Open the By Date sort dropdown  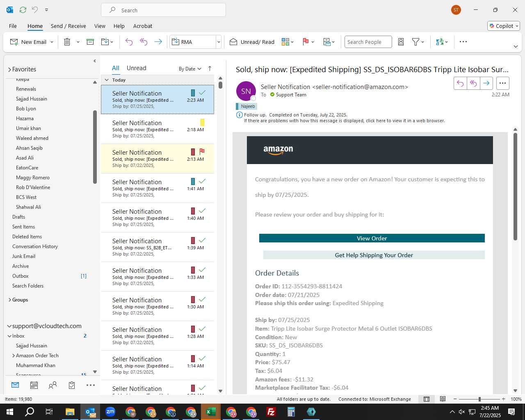(x=190, y=69)
